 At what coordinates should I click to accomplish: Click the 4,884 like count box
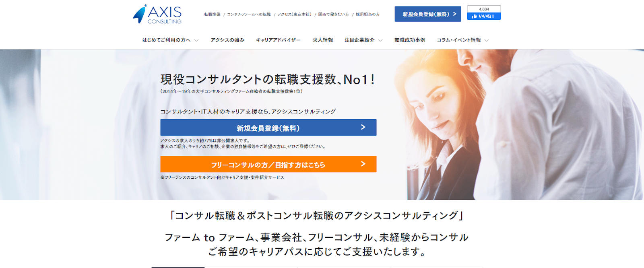coord(484,9)
